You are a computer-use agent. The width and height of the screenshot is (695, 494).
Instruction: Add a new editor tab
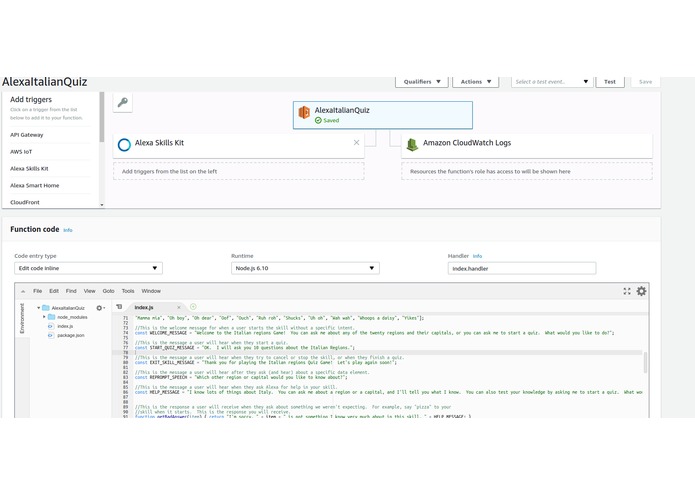click(x=193, y=307)
